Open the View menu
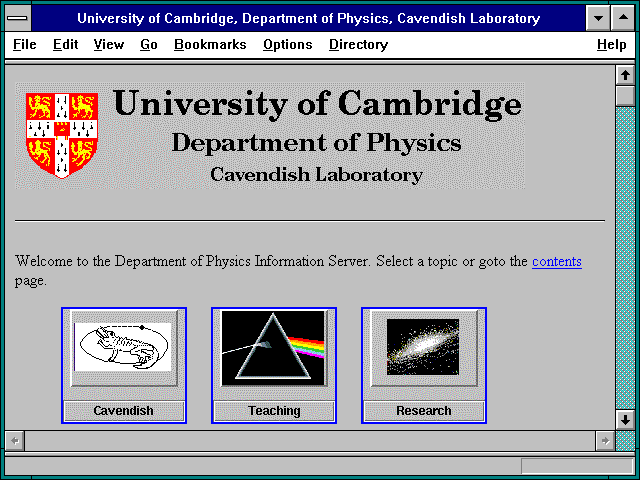Image resolution: width=640 pixels, height=480 pixels. pyautogui.click(x=109, y=44)
